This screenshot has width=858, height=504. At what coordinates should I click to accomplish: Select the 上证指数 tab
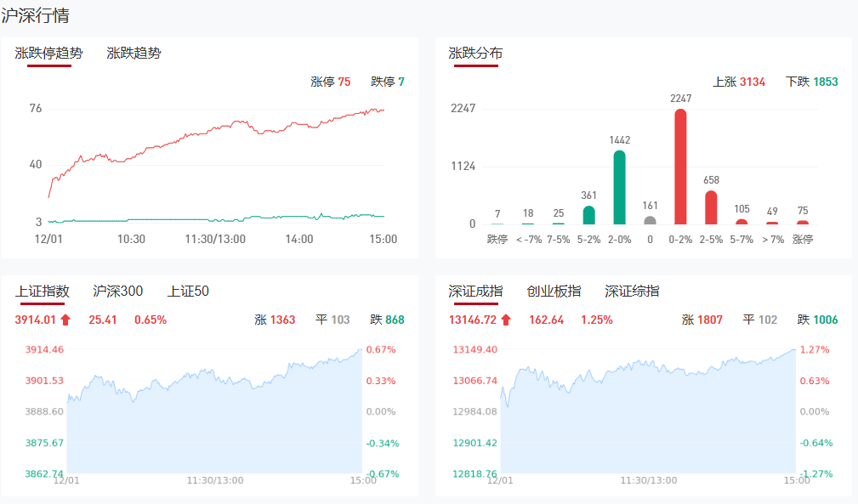tap(42, 292)
